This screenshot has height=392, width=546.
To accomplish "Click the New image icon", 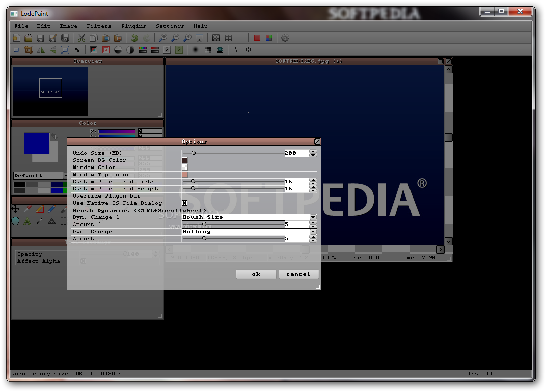I will click(x=16, y=38).
